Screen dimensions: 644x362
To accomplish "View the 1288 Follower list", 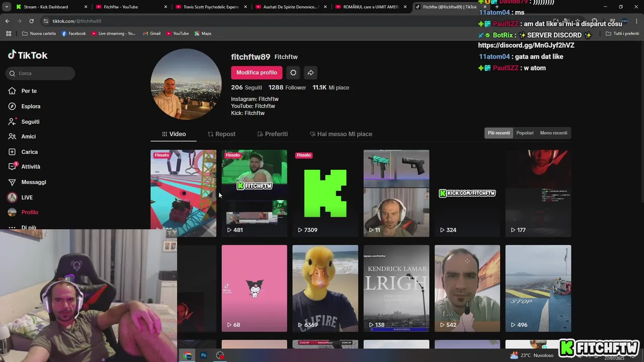I will (x=287, y=87).
